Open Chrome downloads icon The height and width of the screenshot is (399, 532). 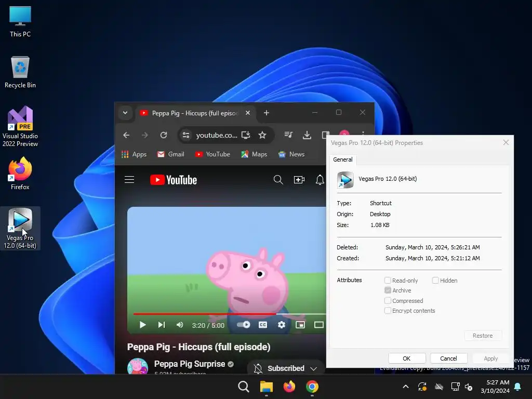pos(307,135)
